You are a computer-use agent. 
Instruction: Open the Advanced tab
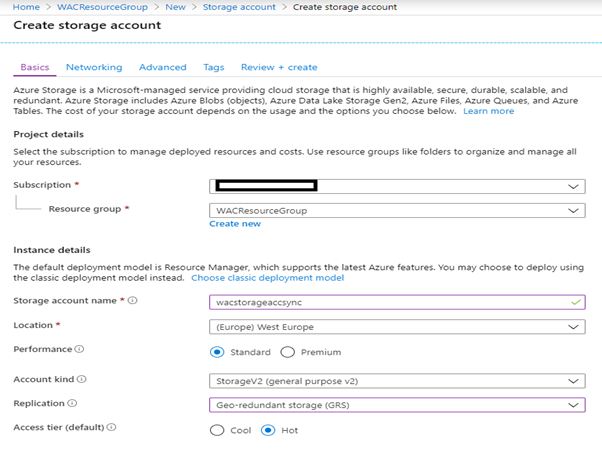coord(163,67)
